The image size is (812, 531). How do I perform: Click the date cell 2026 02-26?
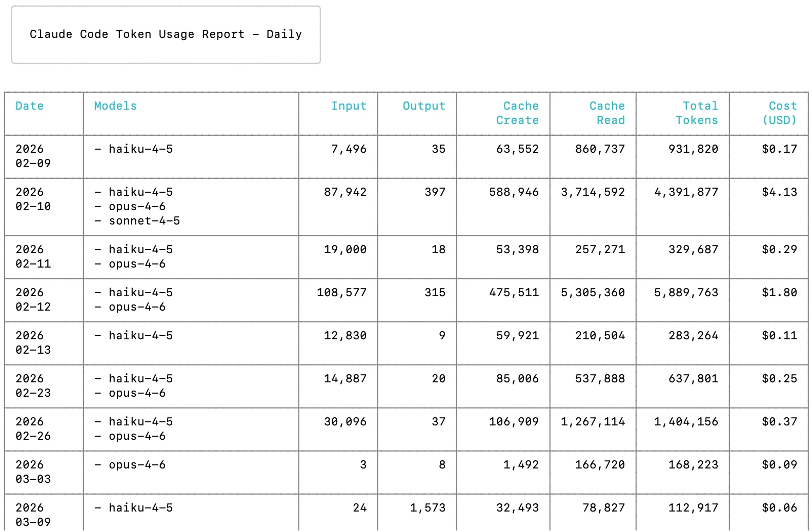33,429
